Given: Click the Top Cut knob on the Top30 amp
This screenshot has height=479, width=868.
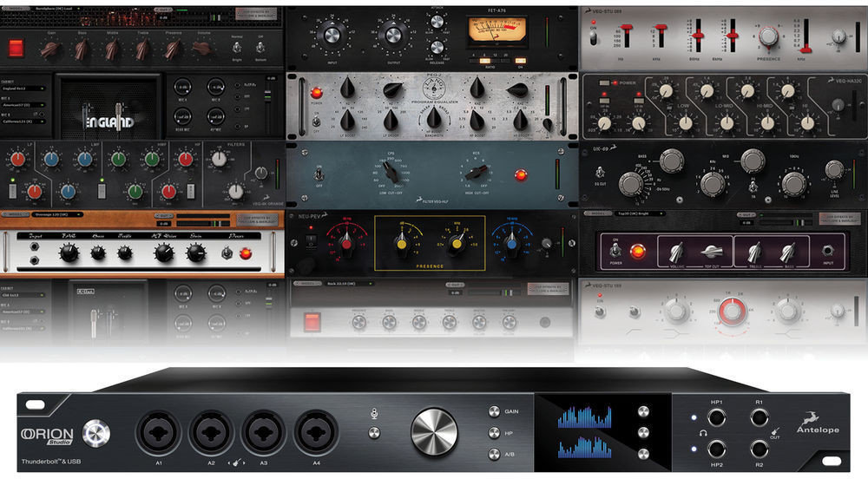Looking at the screenshot, I should coord(712,253).
